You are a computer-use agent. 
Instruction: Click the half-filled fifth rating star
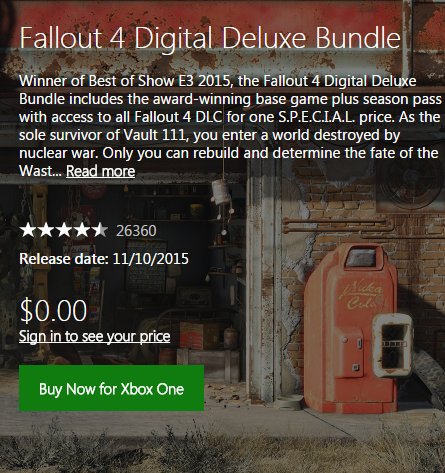click(99, 230)
